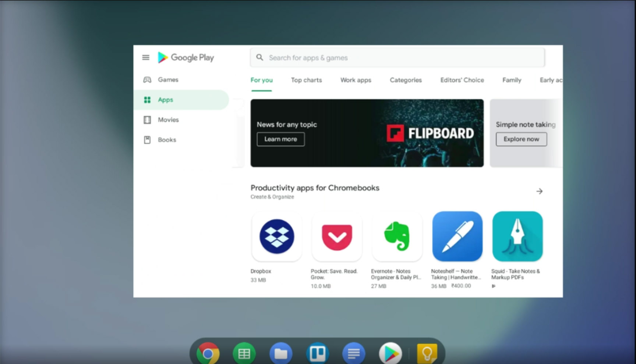Open the partially visible Early access tab
The height and width of the screenshot is (364, 636).
point(551,80)
